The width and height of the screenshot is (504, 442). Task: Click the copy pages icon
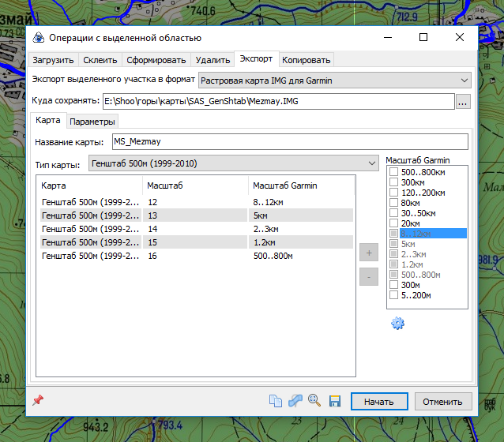click(x=276, y=401)
